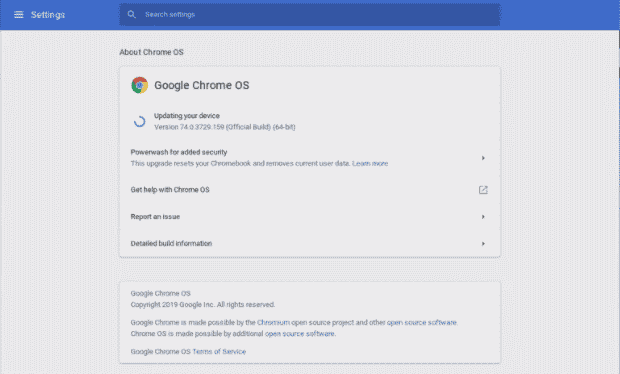Click the Version 74 build text

(x=225, y=127)
